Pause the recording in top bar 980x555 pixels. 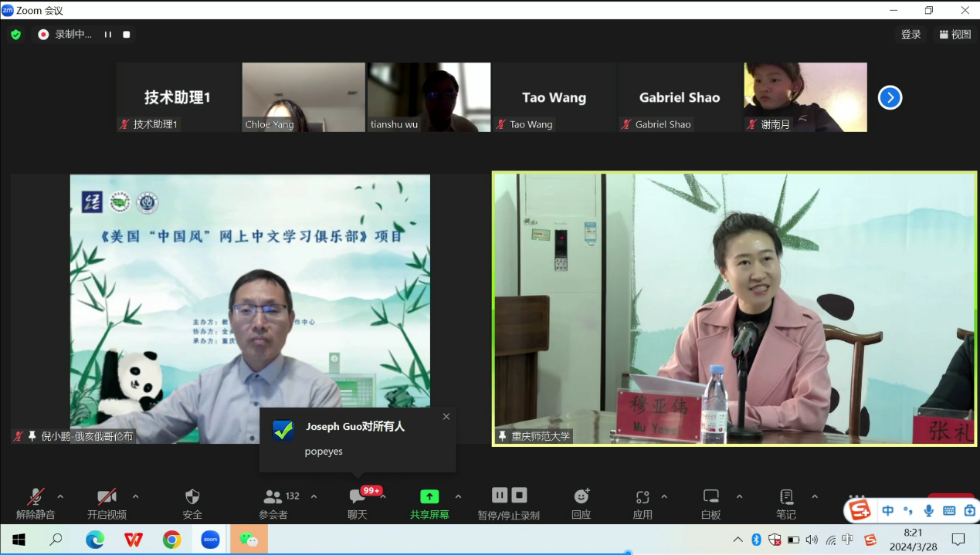tap(108, 35)
